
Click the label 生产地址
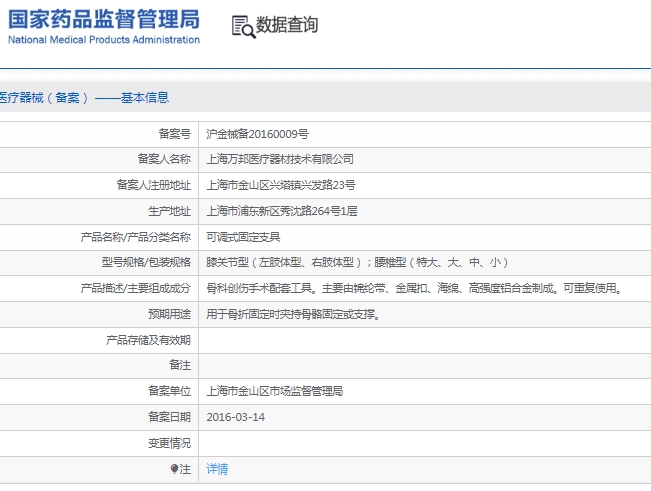(169, 211)
